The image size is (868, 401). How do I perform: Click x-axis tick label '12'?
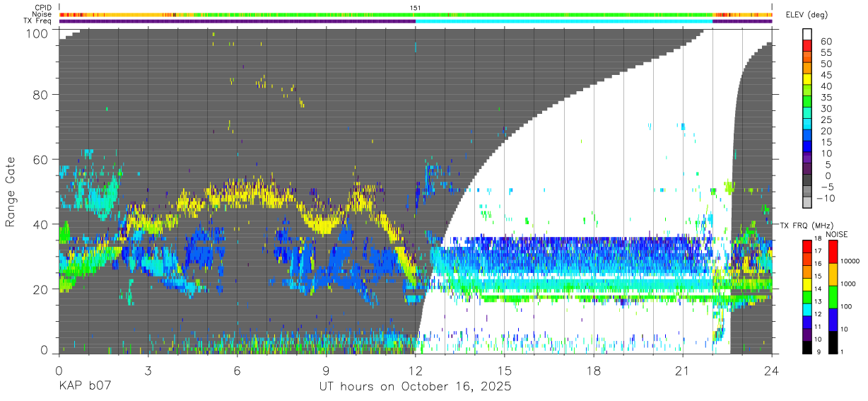[416, 370]
